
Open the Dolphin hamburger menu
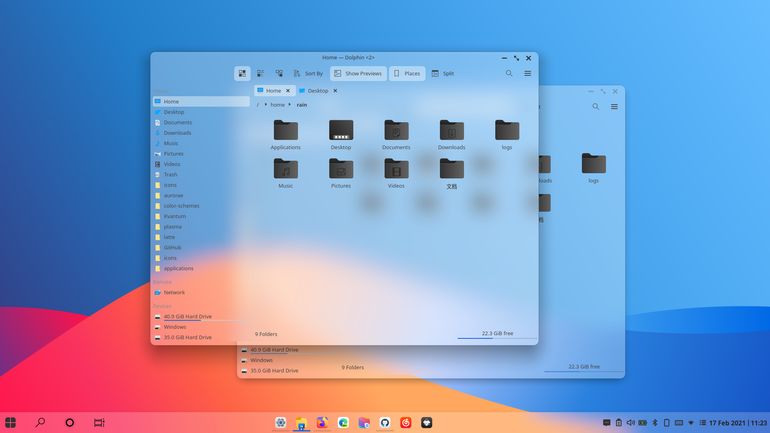[x=527, y=74]
